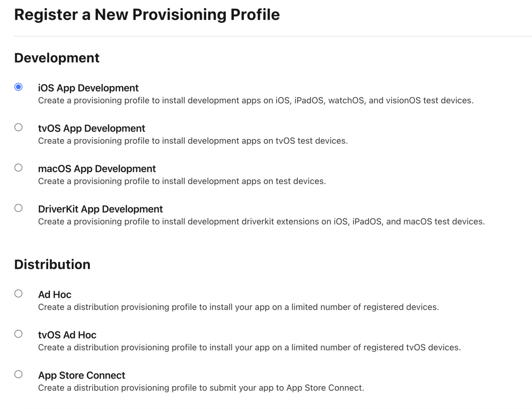Click the Distribution section heading
The width and height of the screenshot is (532, 409).
coord(52,264)
